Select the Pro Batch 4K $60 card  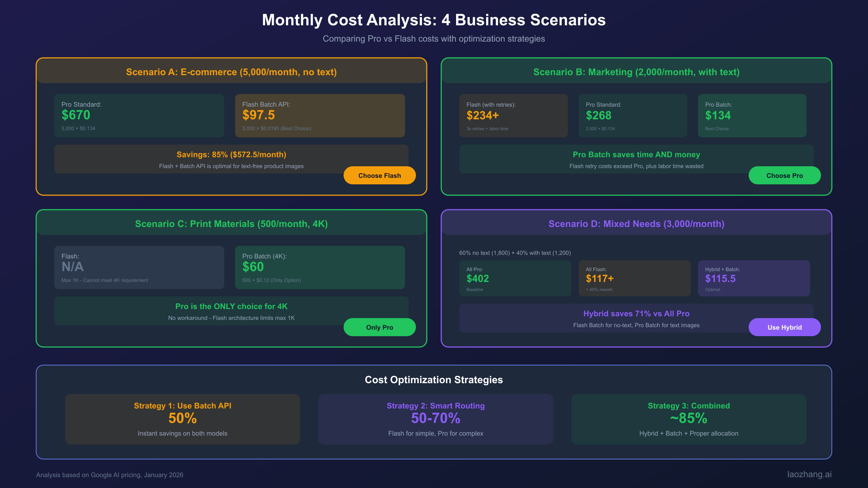320,267
